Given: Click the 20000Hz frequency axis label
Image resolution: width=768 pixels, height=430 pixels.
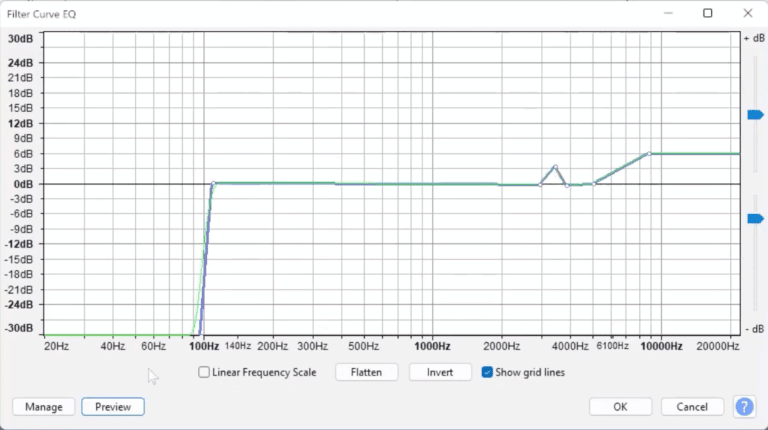Looking at the screenshot, I should (718, 346).
